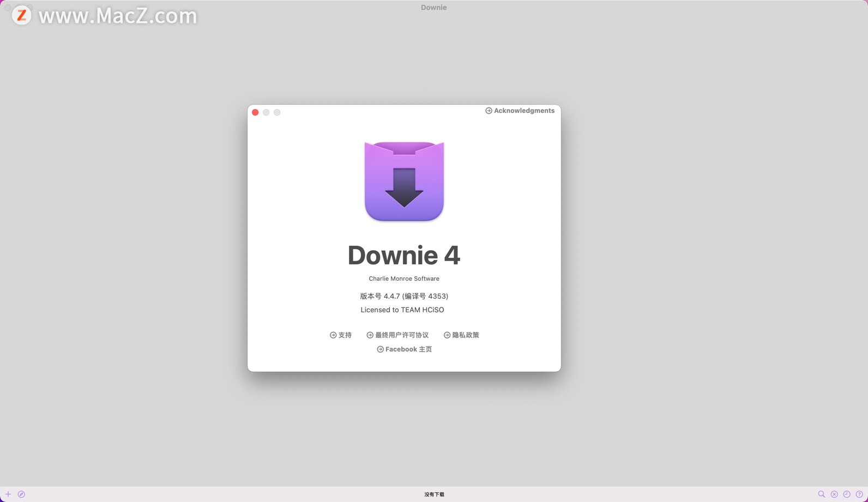
Task: Open the clock history icon in bottom bar
Action: pos(847,494)
